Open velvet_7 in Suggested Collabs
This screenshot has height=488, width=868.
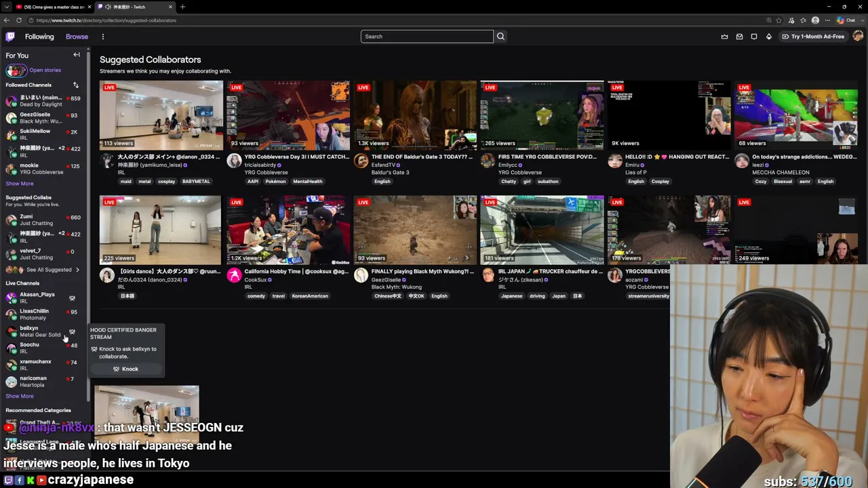pyautogui.click(x=43, y=254)
